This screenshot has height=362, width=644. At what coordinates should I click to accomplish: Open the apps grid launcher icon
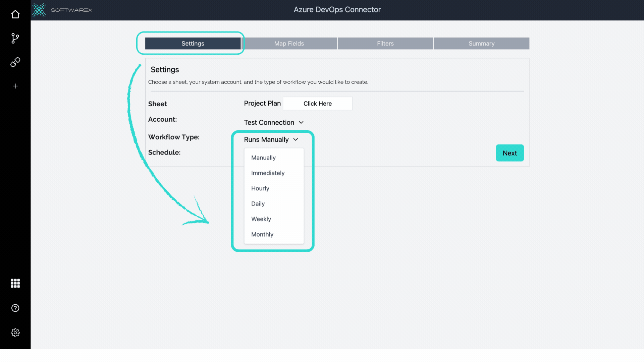pyautogui.click(x=15, y=283)
